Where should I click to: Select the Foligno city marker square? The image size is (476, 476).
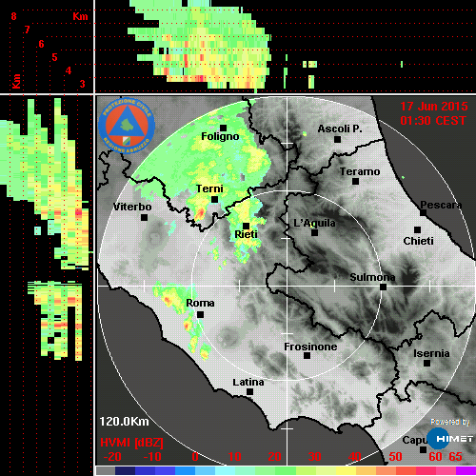click(x=223, y=128)
